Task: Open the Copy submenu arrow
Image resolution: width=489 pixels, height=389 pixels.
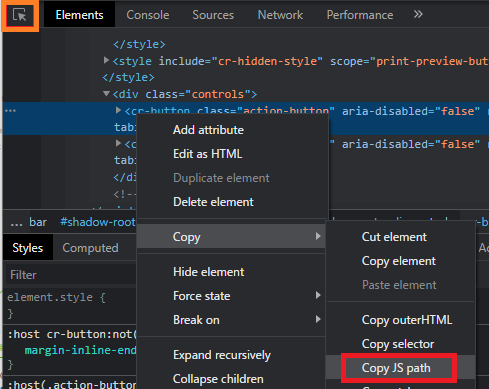Action: point(318,236)
